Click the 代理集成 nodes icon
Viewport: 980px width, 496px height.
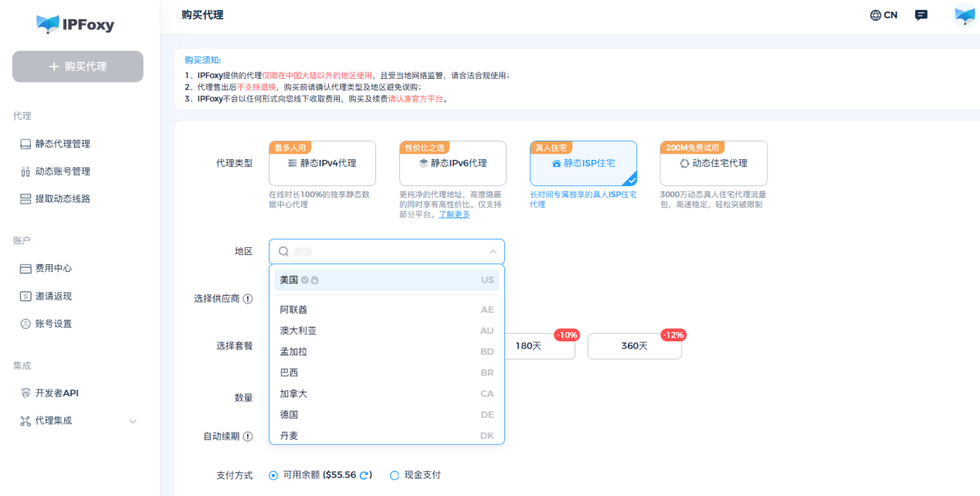coord(25,420)
